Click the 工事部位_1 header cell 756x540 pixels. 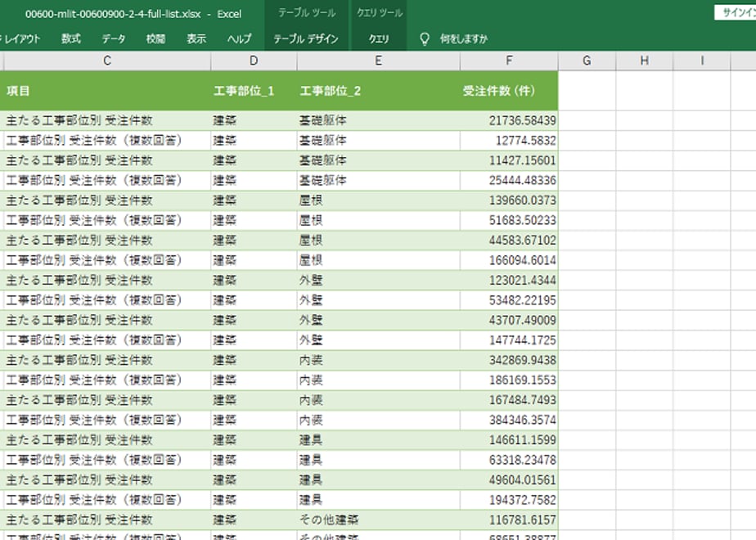[254, 91]
